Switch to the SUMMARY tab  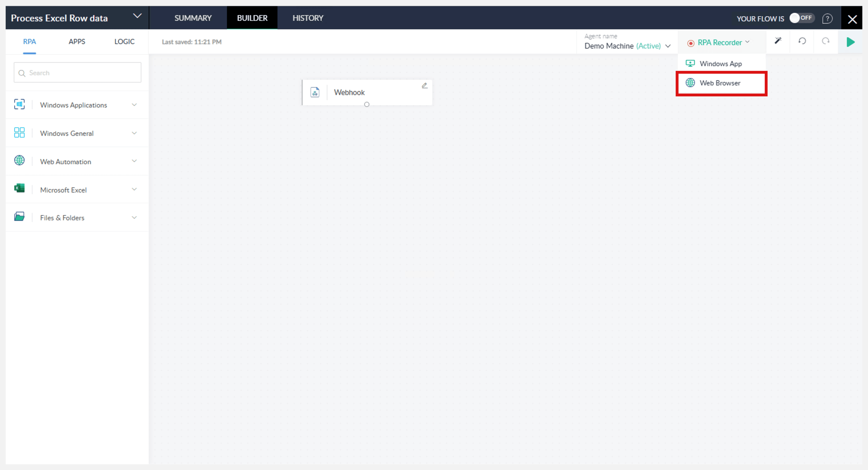coord(193,18)
